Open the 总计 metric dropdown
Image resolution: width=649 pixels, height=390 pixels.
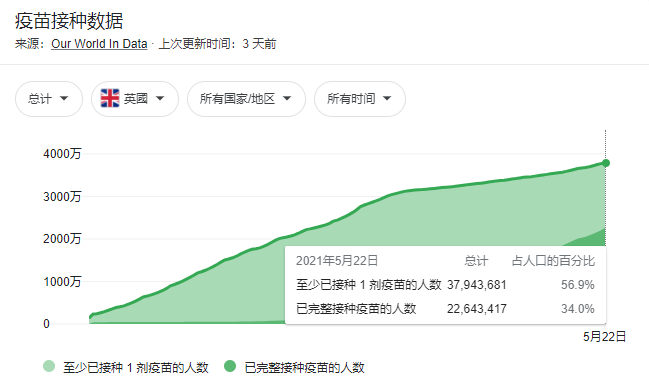pyautogui.click(x=49, y=99)
